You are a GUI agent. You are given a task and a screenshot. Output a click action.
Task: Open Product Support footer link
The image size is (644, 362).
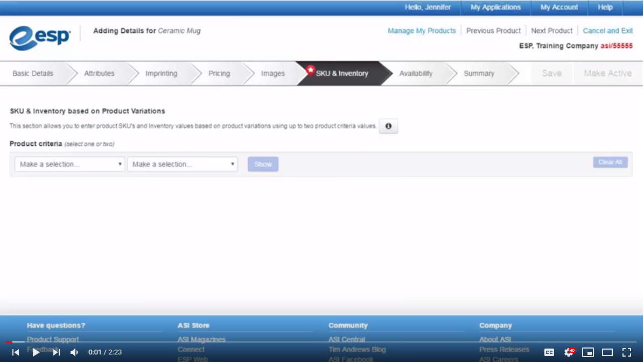[x=53, y=339]
